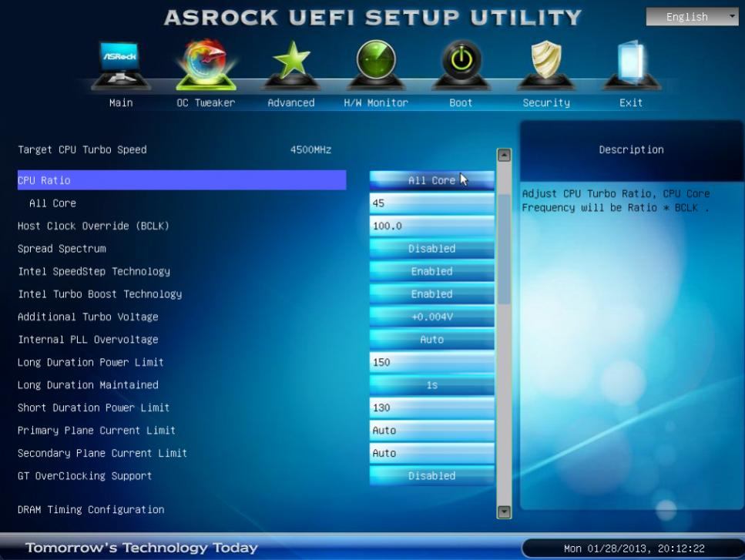Select the OC Tweaker speedometer icon

point(206,65)
